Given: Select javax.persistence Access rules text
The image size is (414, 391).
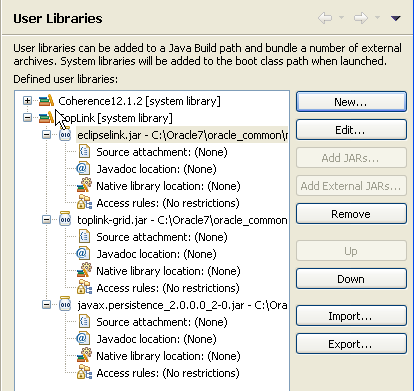Looking at the screenshot, I should (x=168, y=373).
